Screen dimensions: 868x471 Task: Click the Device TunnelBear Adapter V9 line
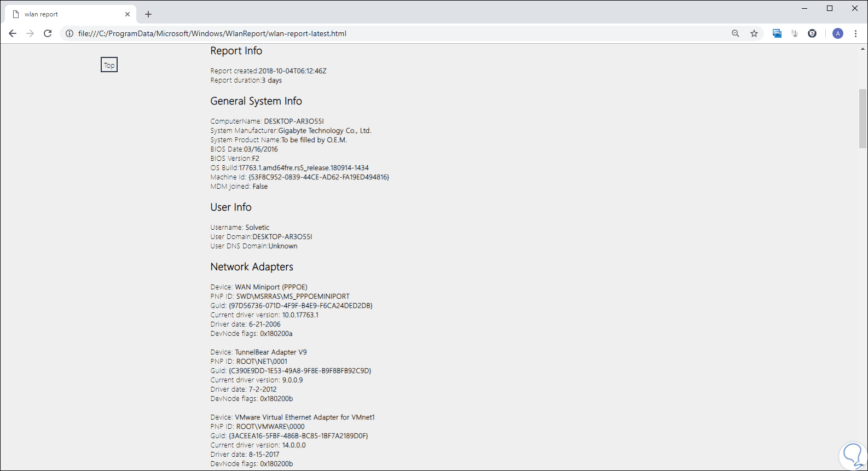pos(259,352)
